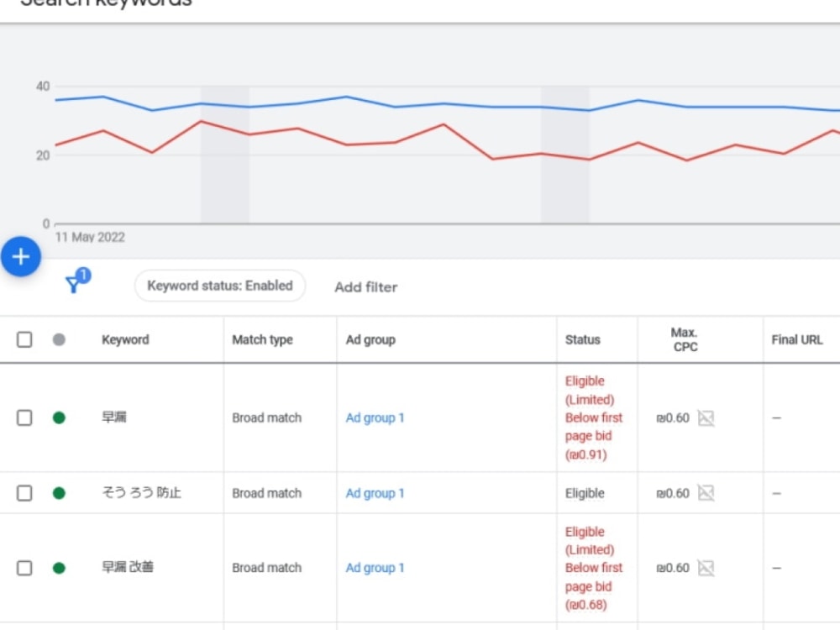Click the green status dot for 早漏 改善
This screenshot has height=630, width=840.
pos(59,568)
